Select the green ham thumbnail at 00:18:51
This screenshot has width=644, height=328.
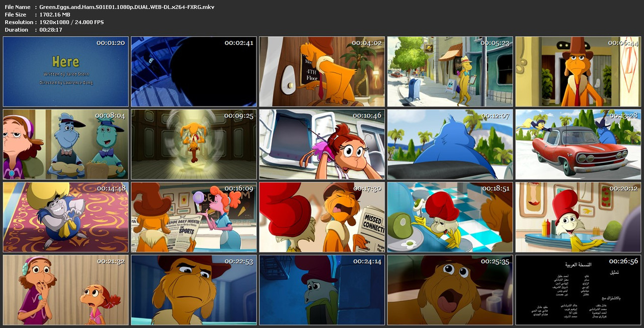pyautogui.click(x=450, y=217)
